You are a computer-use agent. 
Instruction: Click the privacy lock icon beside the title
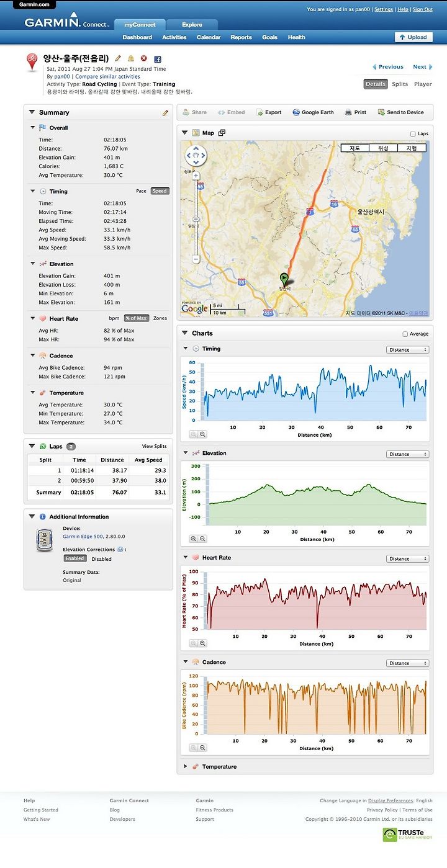(131, 58)
